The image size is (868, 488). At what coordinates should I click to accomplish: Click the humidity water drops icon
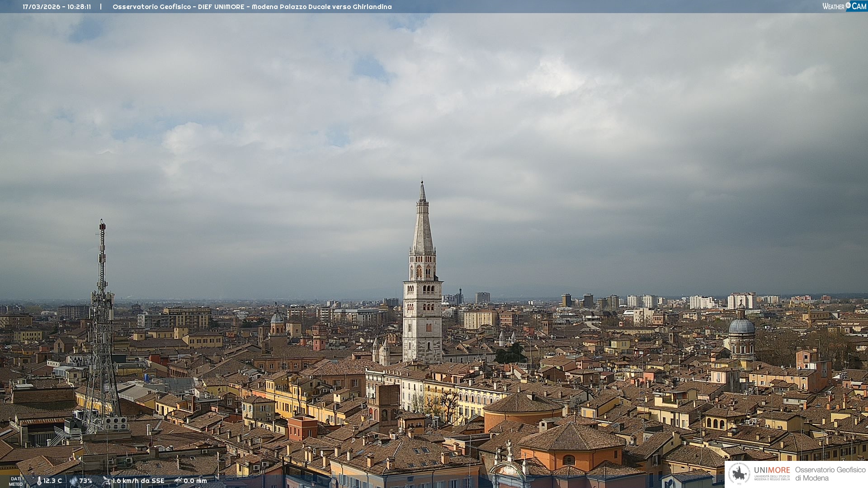[73, 481]
